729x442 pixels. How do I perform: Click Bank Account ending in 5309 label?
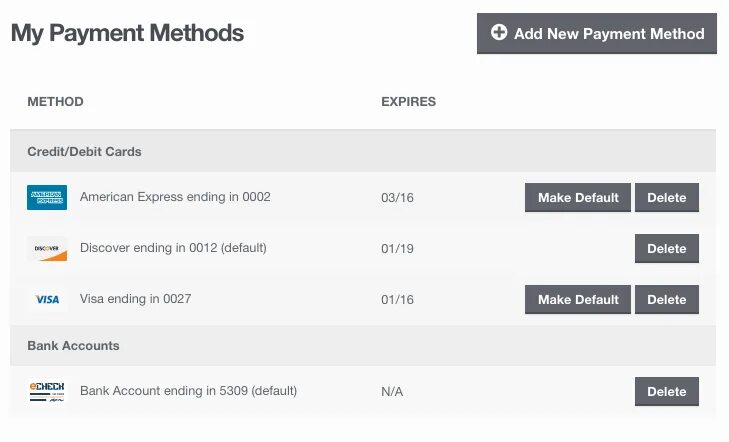pos(188,390)
